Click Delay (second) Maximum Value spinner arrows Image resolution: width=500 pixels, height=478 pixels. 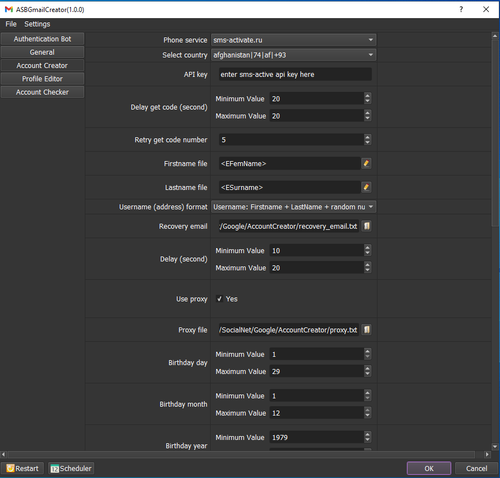click(367, 267)
